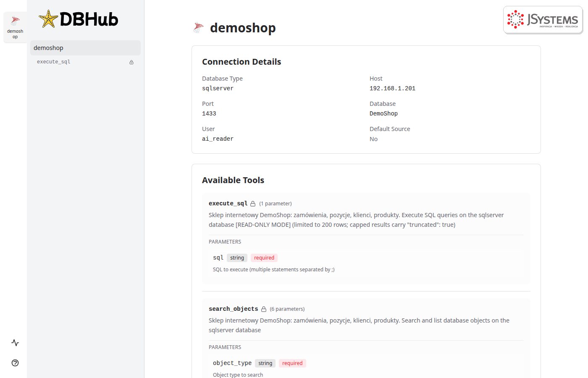Click the database type sqlserver

point(218,89)
